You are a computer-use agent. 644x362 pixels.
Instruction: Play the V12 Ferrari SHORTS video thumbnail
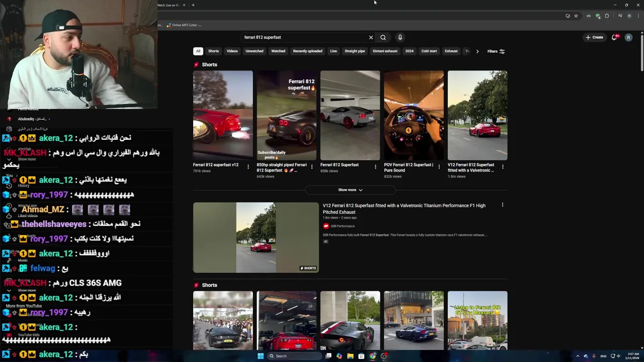click(256, 237)
